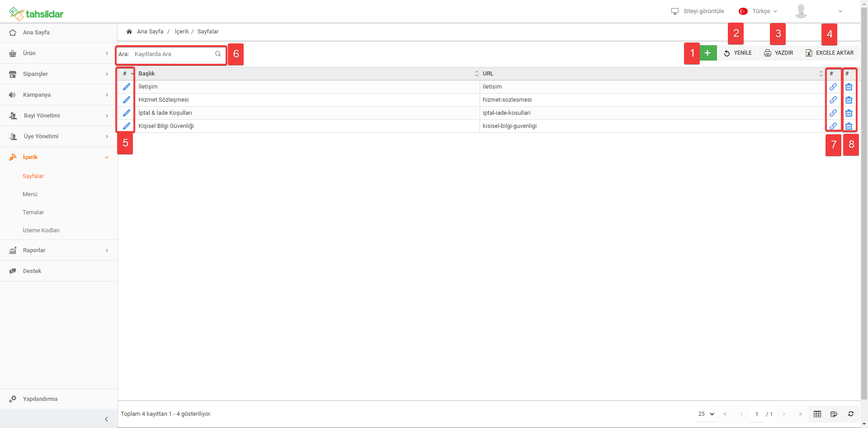Click the tahsildar logo
This screenshot has width=868, height=428.
click(x=36, y=14)
